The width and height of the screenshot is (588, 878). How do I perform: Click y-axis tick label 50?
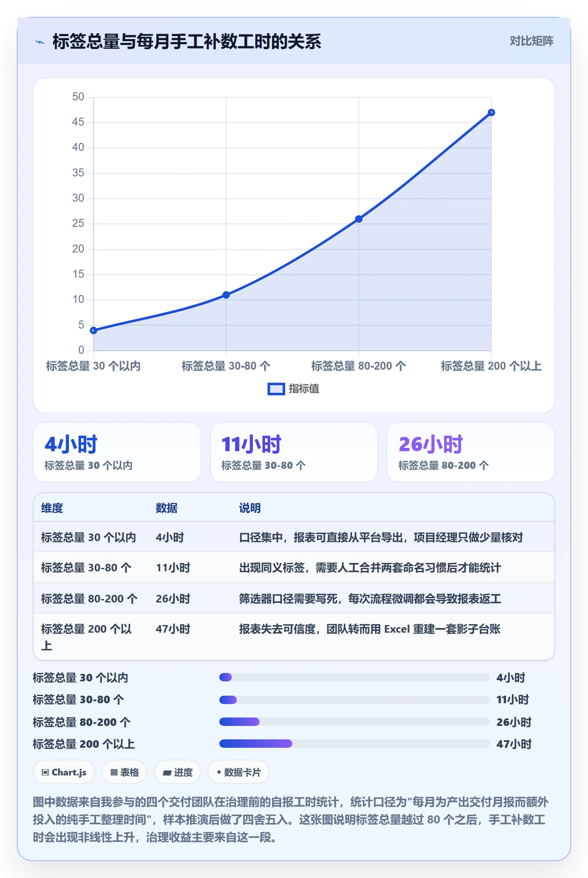tap(78, 97)
